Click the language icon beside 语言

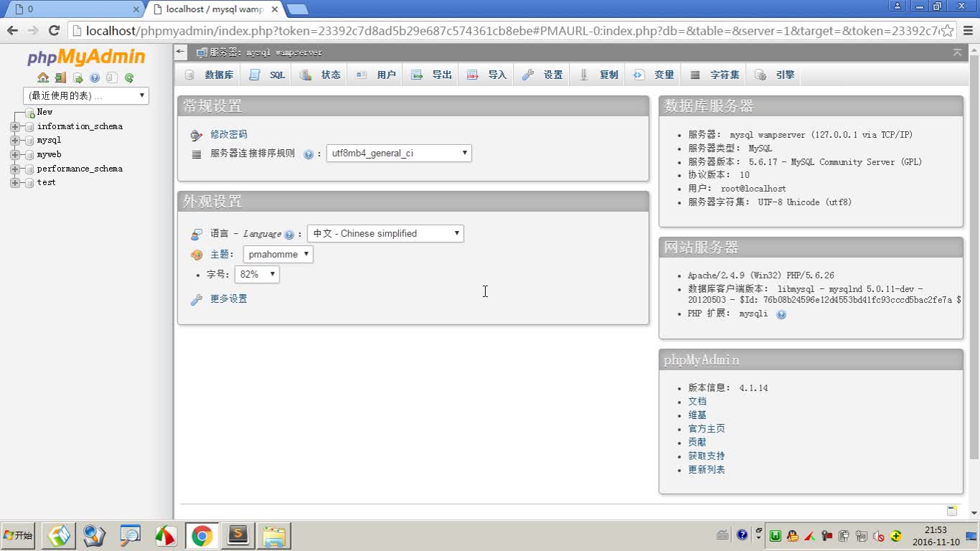point(197,234)
